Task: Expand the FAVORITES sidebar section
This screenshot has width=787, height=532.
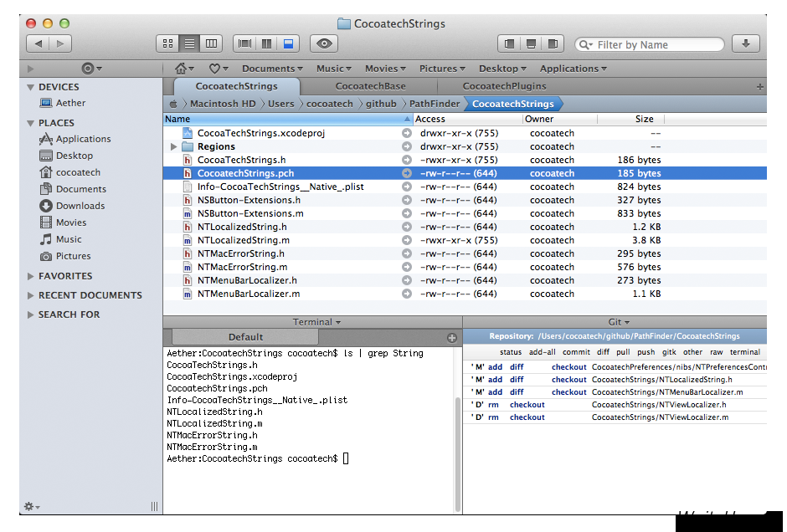Action: pos(31,276)
